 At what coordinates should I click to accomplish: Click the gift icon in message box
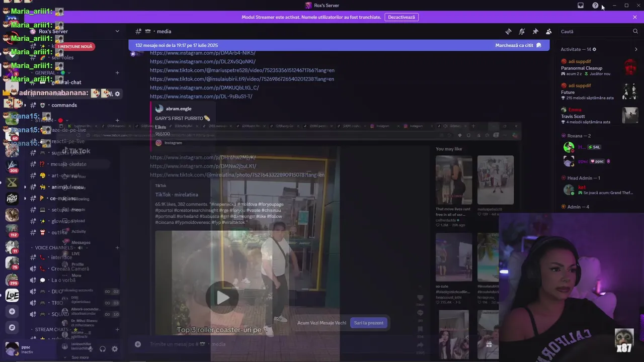[x=489, y=344]
